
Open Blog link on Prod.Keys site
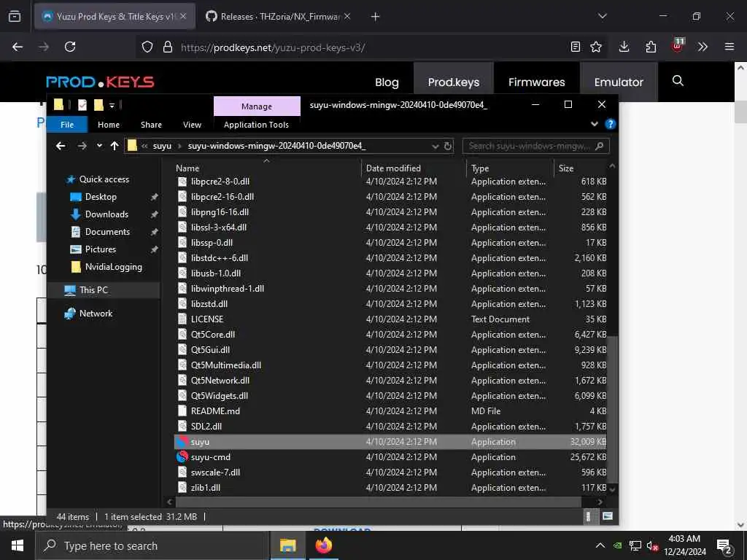point(387,82)
